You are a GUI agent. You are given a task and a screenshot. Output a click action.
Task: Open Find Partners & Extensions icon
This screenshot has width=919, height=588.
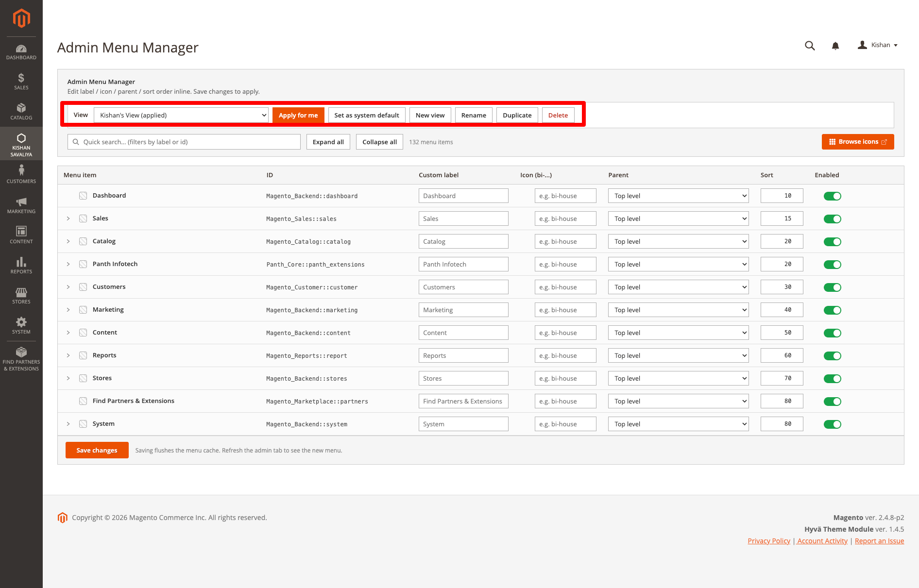[x=21, y=359]
